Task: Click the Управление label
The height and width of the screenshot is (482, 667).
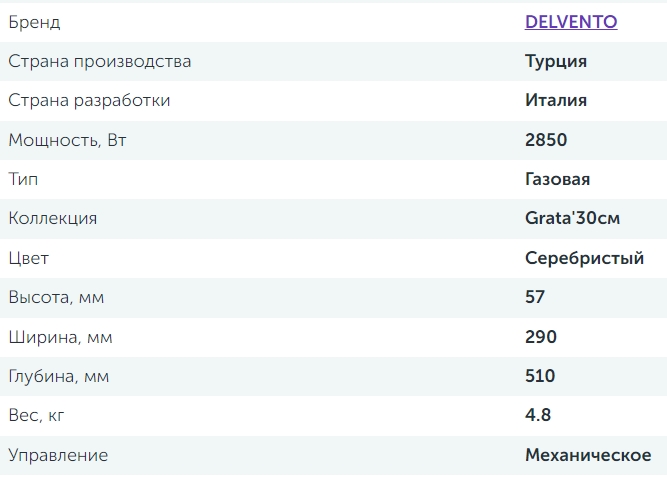Action: coord(58,455)
